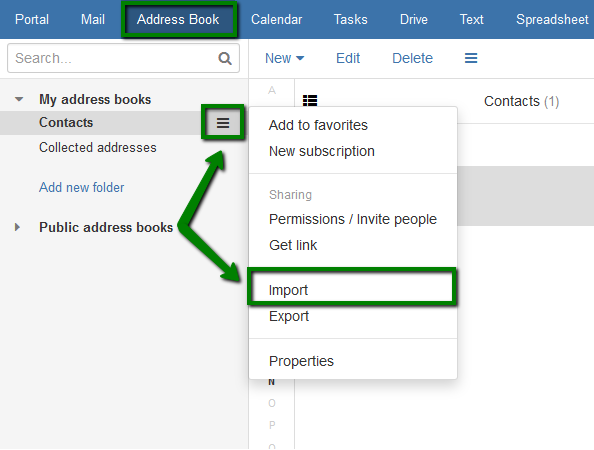Click the Add new folder link

(81, 188)
